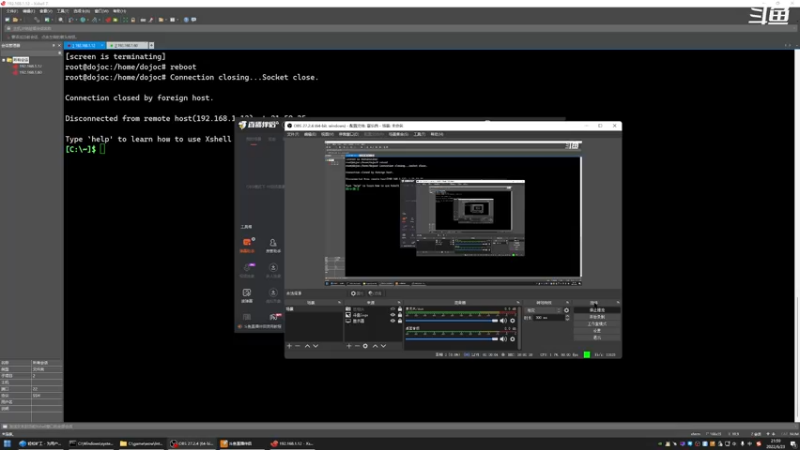This screenshot has width=800, height=450.
Task: Click the first mixer track volume slider
Action: coord(452,321)
